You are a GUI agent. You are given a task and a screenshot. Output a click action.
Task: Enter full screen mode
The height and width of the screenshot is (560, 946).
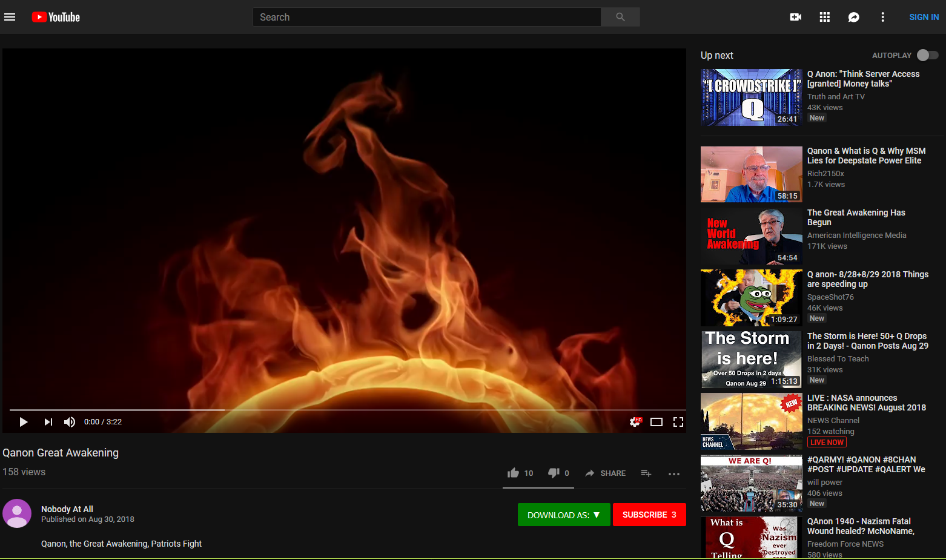click(678, 422)
